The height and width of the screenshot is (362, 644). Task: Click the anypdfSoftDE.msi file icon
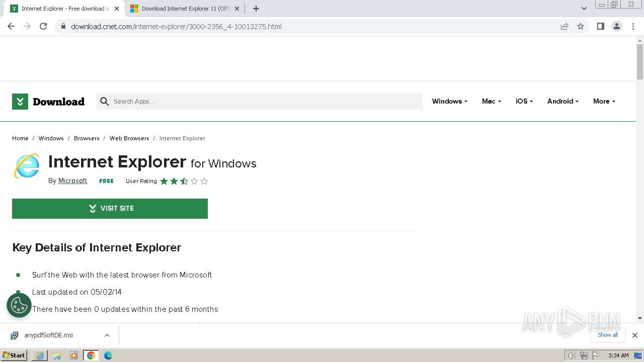pos(15,335)
